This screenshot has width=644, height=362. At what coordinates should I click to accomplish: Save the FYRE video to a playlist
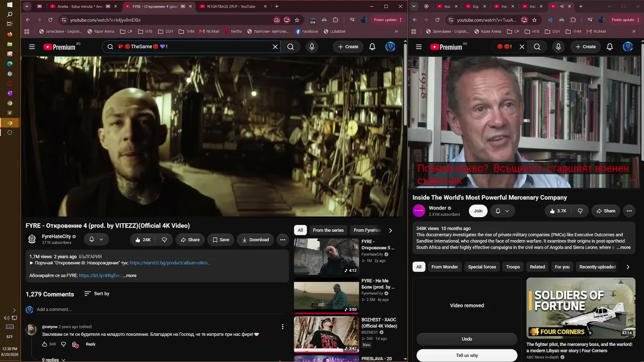[x=221, y=240]
